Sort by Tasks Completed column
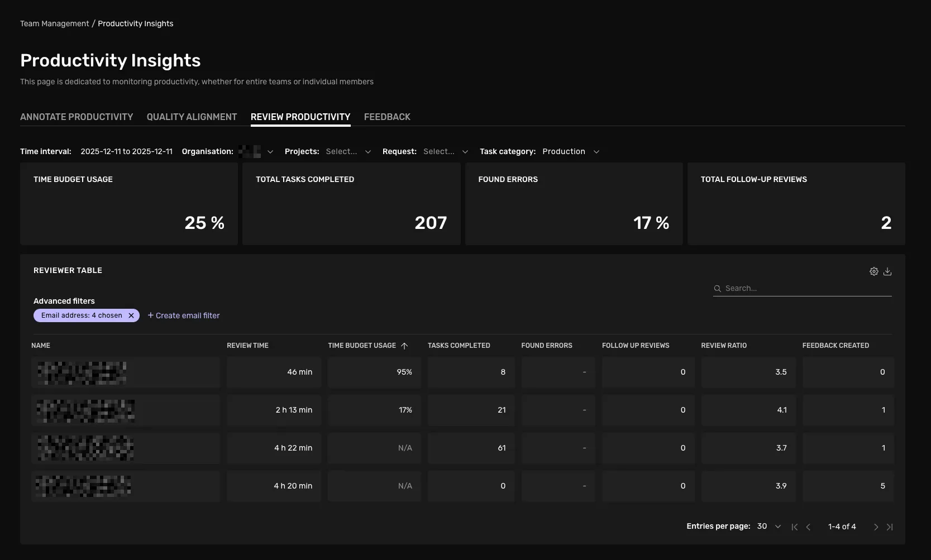931x560 pixels. (459, 346)
